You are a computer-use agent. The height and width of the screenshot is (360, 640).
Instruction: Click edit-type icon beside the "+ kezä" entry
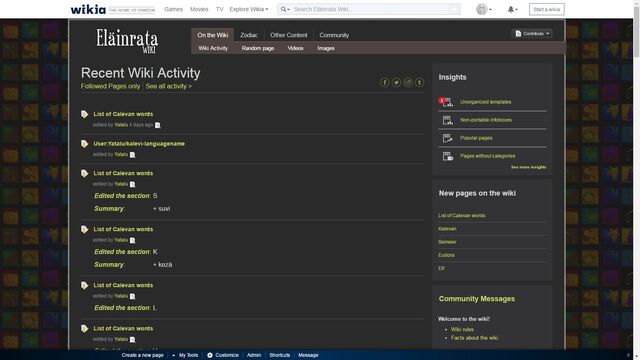84,229
